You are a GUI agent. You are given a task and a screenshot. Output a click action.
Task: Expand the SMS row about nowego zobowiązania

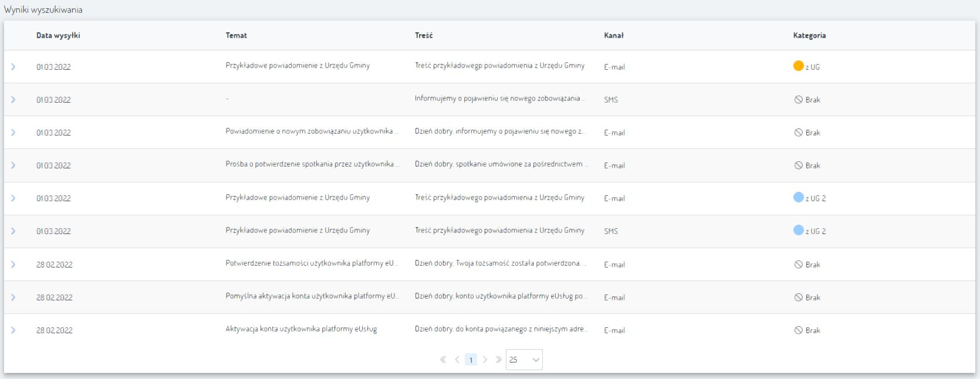tap(13, 100)
